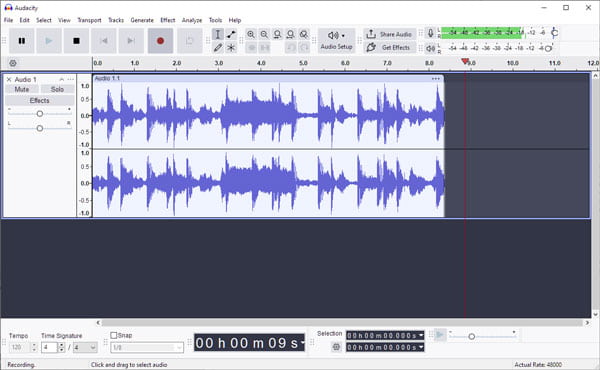Pause the recording
The image size is (600, 370).
coord(22,41)
